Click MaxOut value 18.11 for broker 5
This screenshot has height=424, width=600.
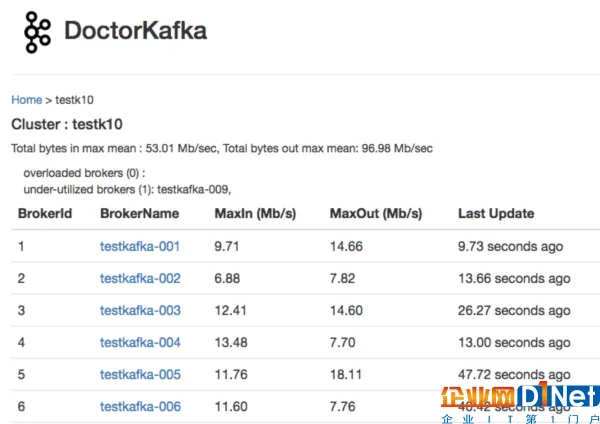345,374
